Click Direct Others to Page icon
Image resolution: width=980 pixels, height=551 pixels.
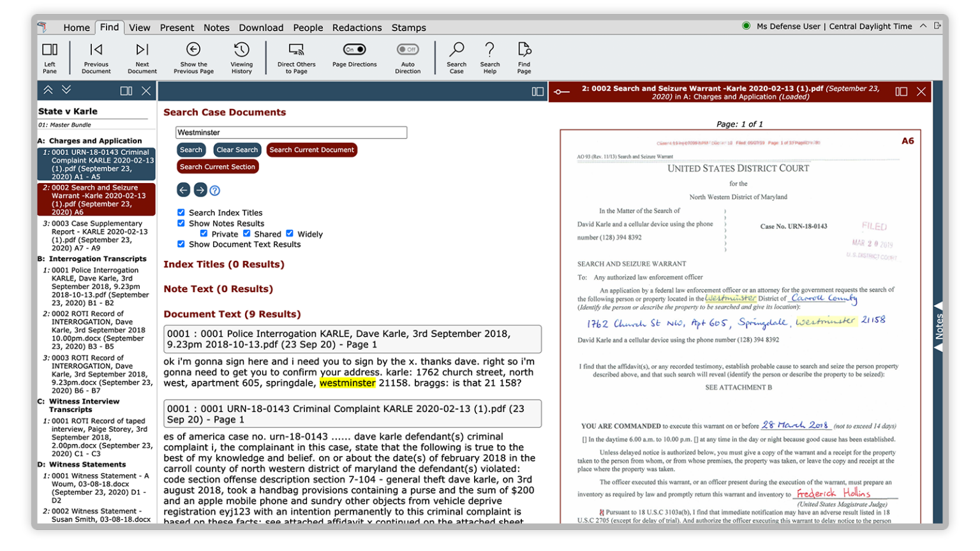pyautogui.click(x=296, y=50)
